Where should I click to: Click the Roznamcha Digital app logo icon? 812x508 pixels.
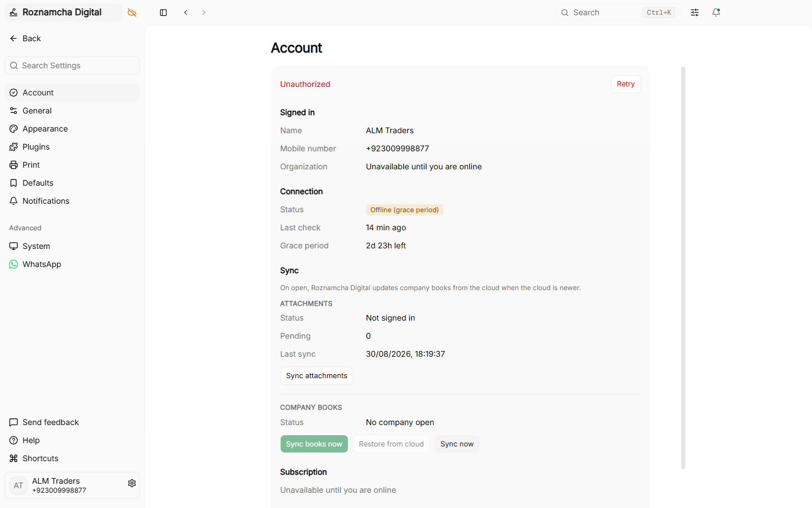point(14,12)
